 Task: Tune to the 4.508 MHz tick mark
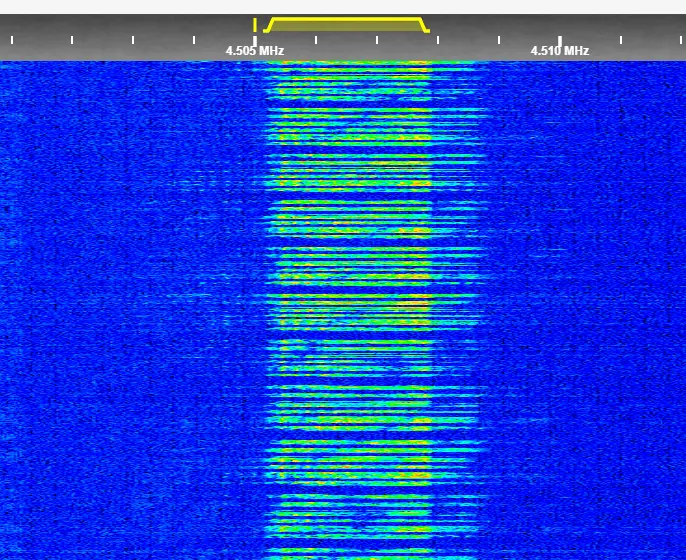(438, 40)
